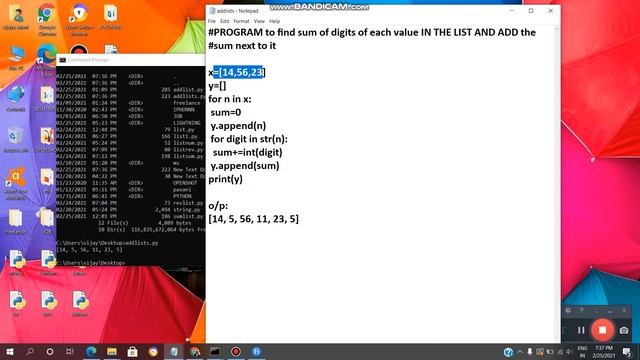Image resolution: width=640 pixels, height=360 pixels.
Task: Open the clock showing 7:37 PM
Action: tap(603, 352)
